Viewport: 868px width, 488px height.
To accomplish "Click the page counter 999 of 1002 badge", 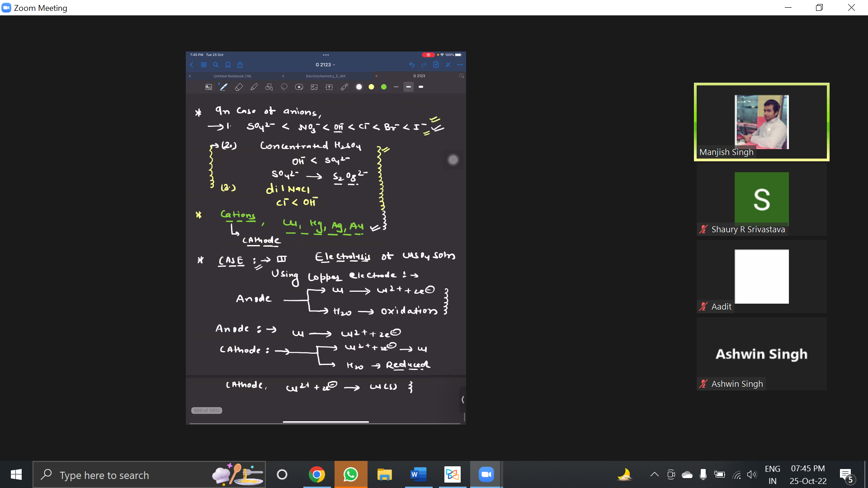I will click(207, 410).
